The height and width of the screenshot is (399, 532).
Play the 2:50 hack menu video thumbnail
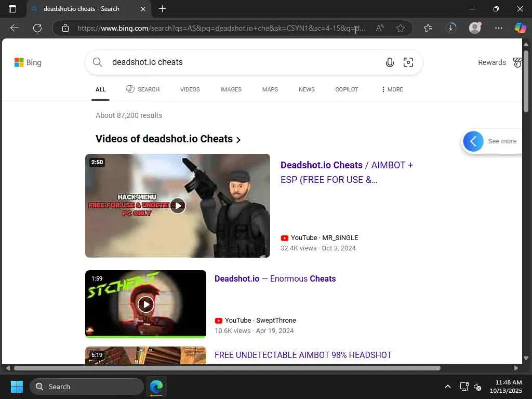(x=178, y=206)
